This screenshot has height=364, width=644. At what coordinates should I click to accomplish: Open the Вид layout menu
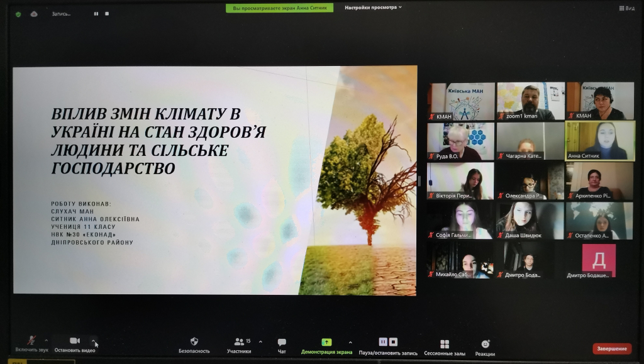tap(627, 8)
